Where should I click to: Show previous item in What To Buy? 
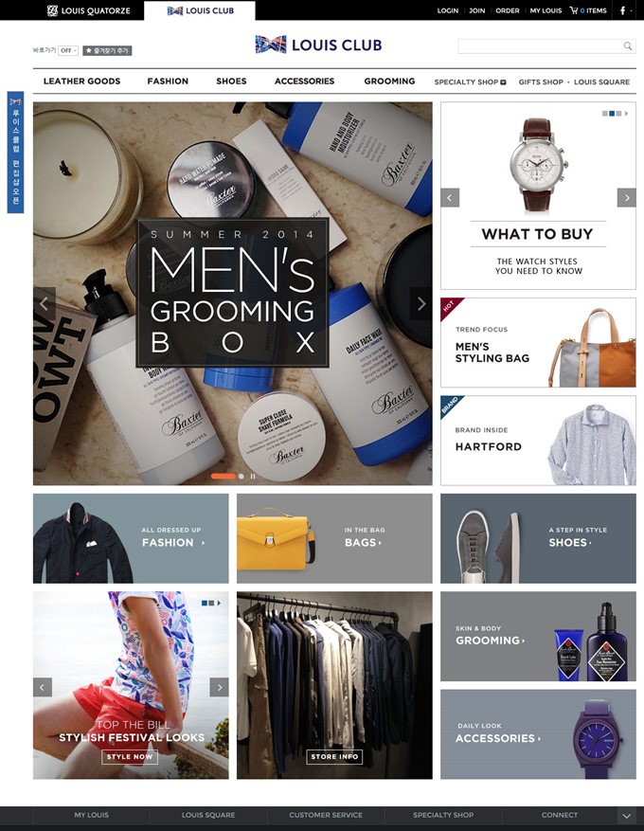[450, 198]
